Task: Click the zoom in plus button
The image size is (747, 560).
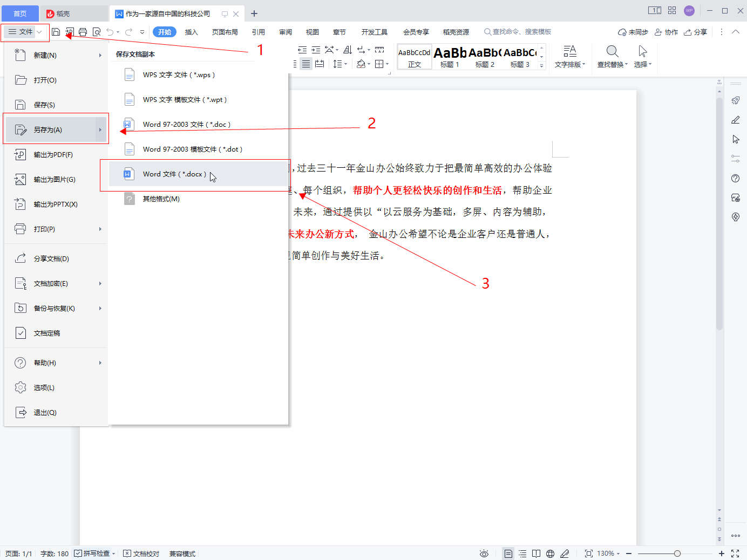Action: click(x=721, y=554)
